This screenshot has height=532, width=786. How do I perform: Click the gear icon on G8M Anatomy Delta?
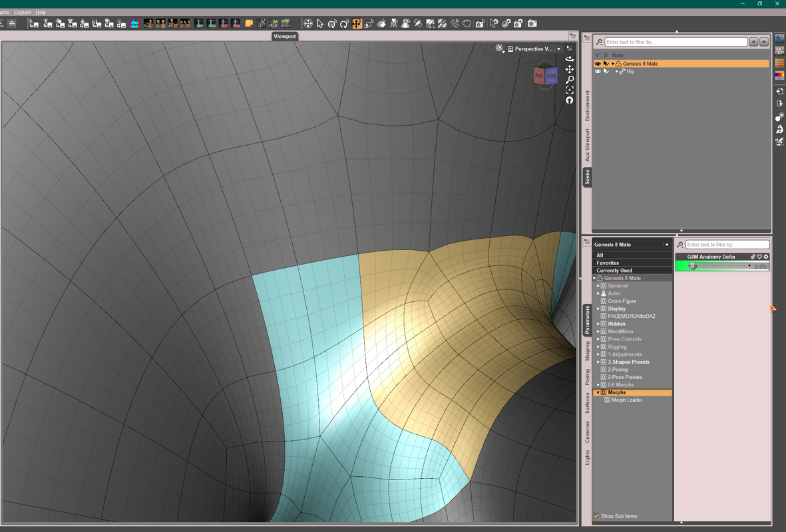(x=766, y=257)
